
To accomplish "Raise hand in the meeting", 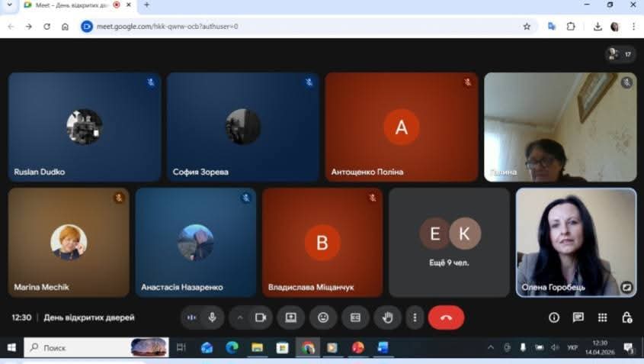I will click(387, 317).
